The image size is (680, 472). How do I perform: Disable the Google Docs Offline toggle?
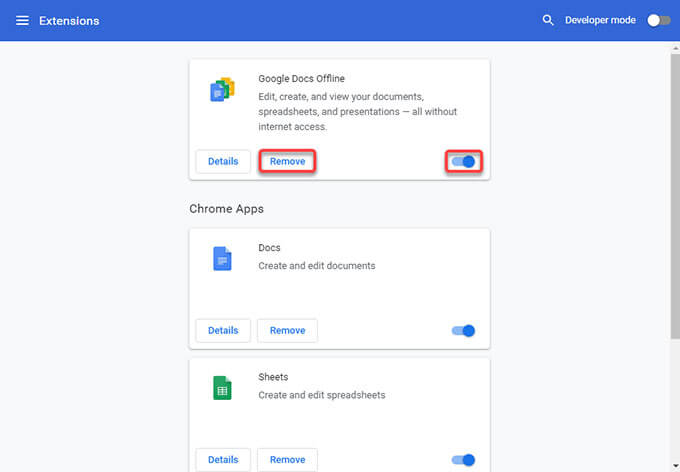[x=463, y=162]
